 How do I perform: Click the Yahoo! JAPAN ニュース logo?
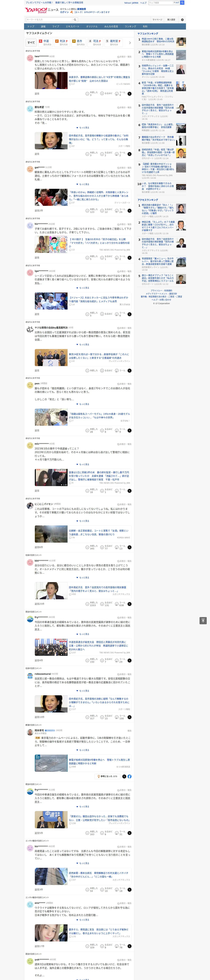click(x=42, y=10)
